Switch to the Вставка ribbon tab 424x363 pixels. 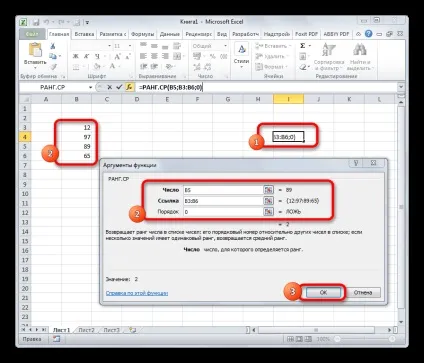(84, 34)
